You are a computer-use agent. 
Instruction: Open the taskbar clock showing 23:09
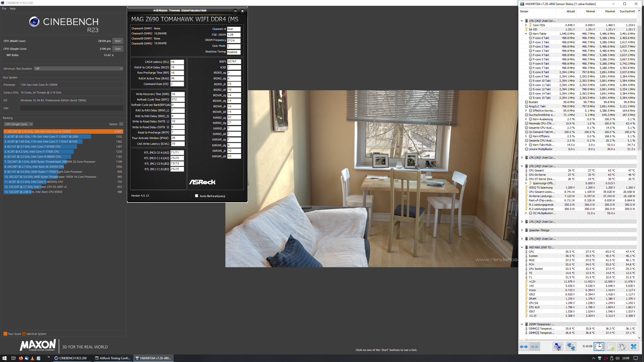tap(626, 358)
